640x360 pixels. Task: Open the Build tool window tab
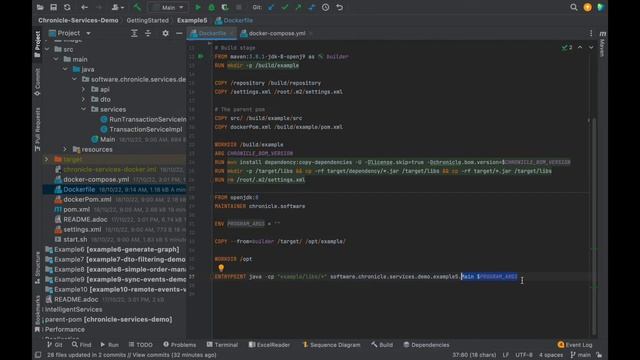(382, 345)
